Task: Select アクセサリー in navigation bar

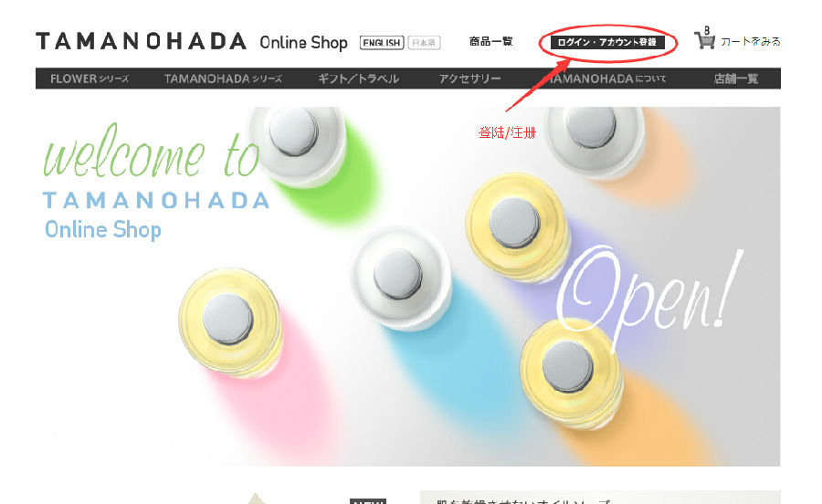Action: (469, 79)
